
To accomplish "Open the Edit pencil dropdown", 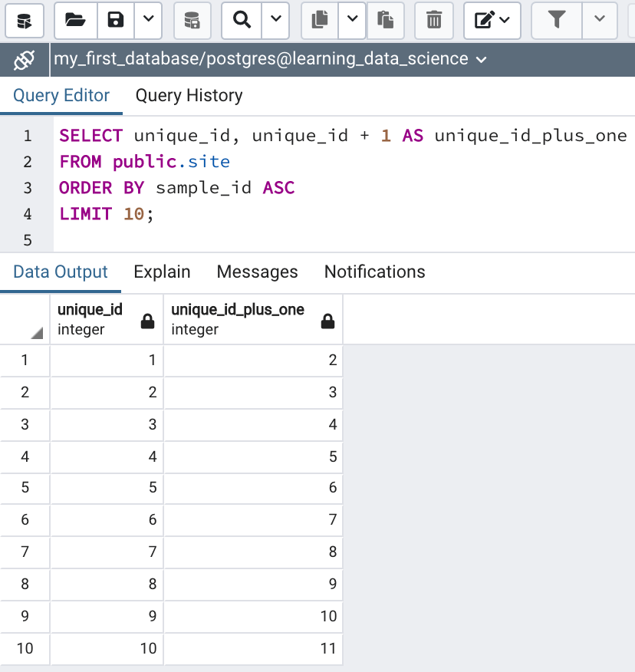I will click(492, 20).
